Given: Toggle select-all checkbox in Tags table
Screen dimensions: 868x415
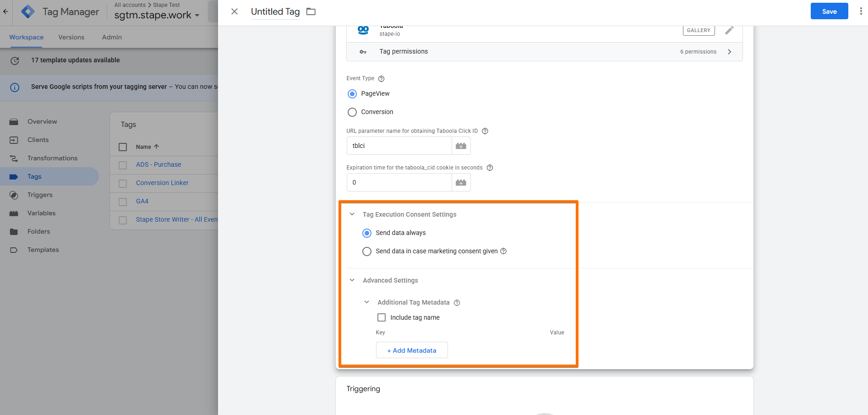Looking at the screenshot, I should (x=123, y=147).
